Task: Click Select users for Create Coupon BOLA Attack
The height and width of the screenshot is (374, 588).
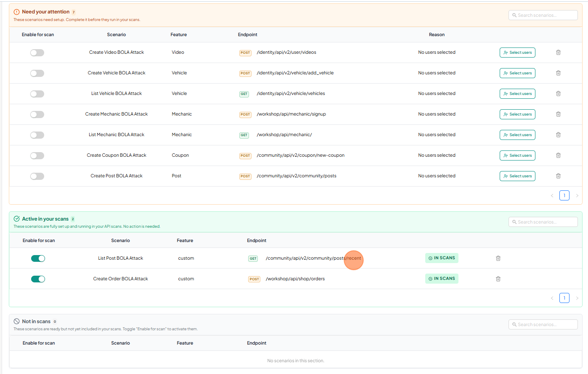Action: (x=517, y=155)
